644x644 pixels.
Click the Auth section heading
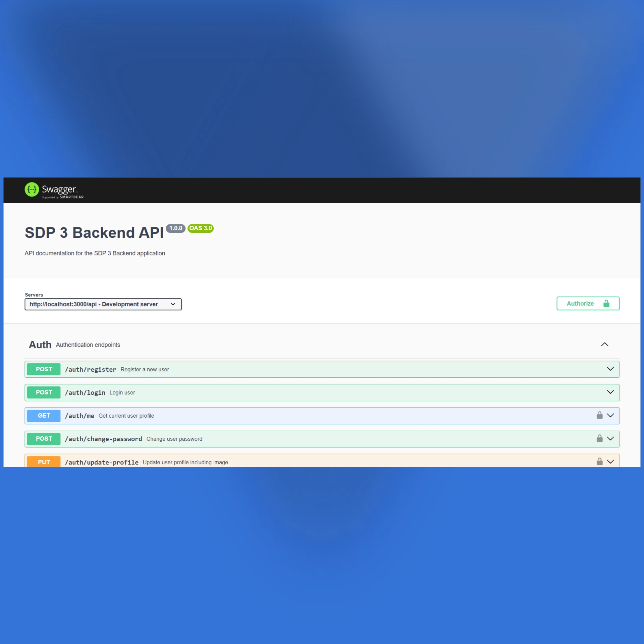(40, 345)
